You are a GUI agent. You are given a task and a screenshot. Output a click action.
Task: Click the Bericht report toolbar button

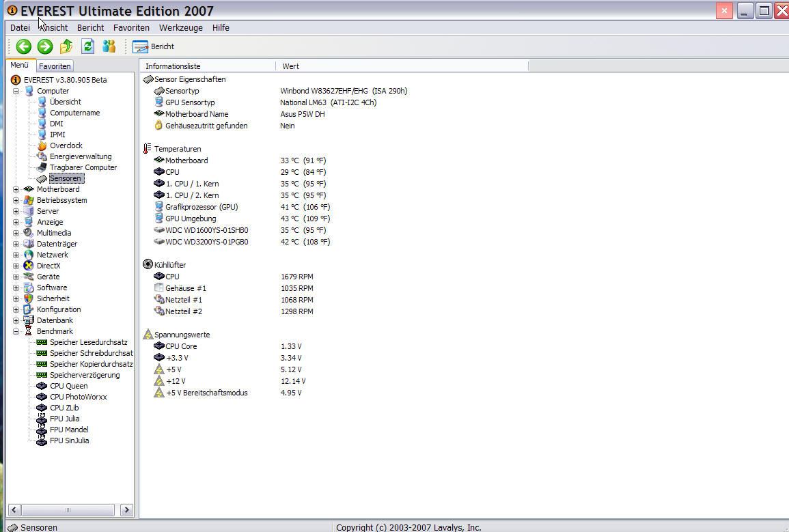click(x=154, y=46)
